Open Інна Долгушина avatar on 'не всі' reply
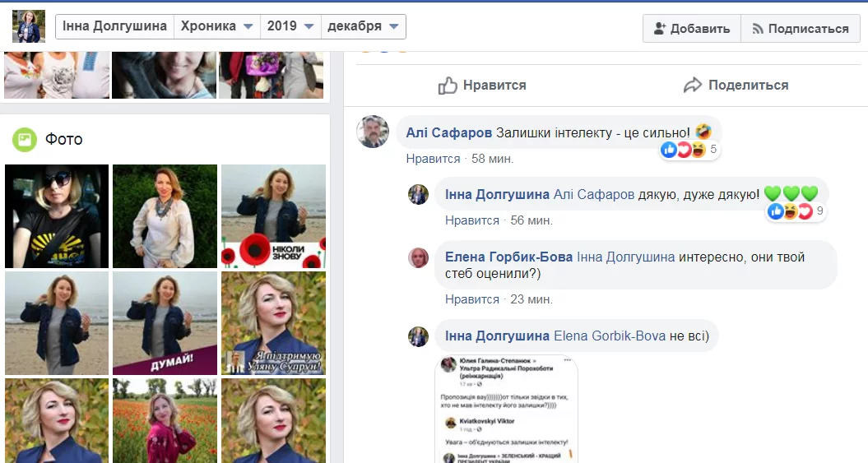Screen dimensions: 868x463 pyautogui.click(x=419, y=336)
